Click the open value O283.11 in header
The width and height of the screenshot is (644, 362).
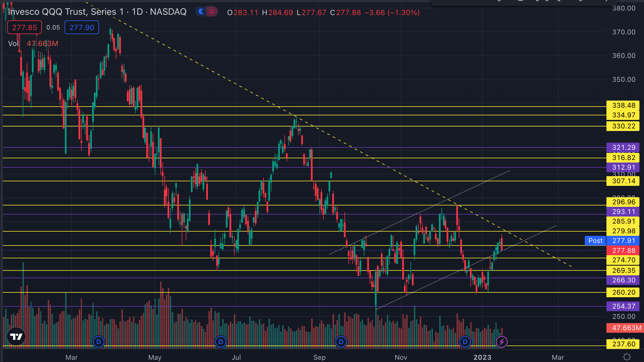point(243,13)
